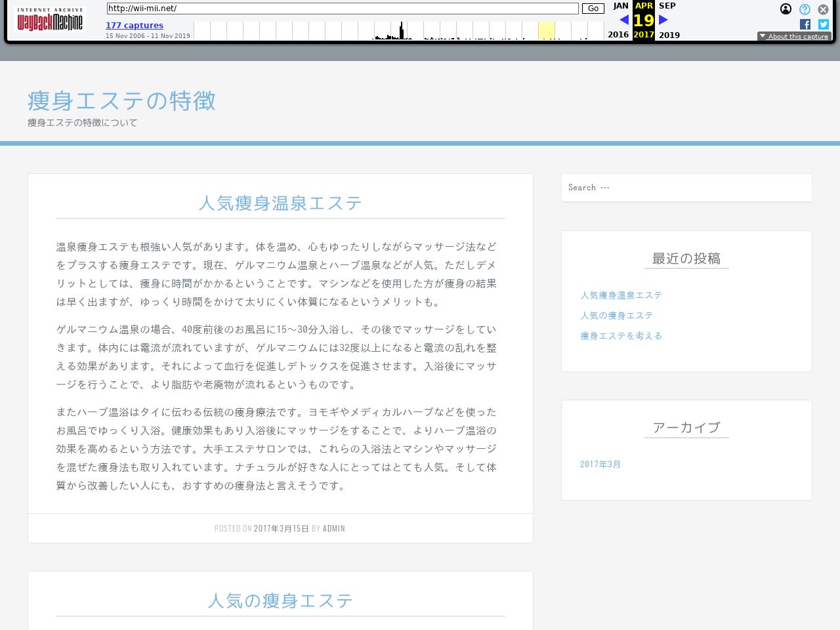Open recent post 痩身エステを考える
This screenshot has height=630, width=840.
pos(621,336)
